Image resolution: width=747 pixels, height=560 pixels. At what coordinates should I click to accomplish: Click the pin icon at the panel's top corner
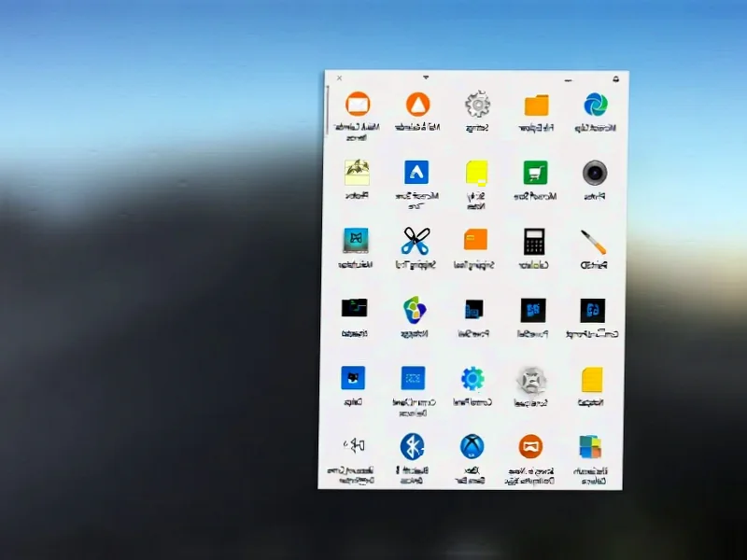[616, 79]
